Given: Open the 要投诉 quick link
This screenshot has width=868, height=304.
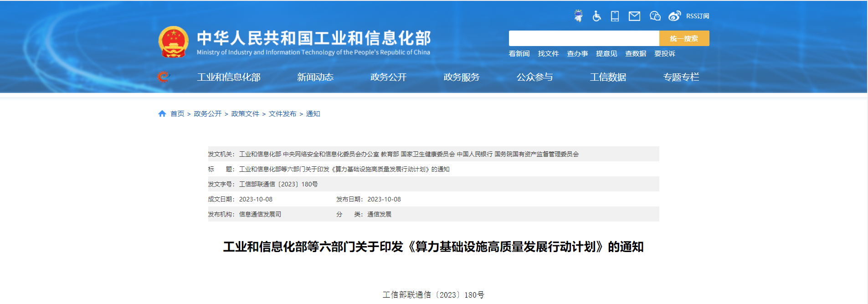Looking at the screenshot, I should (665, 54).
